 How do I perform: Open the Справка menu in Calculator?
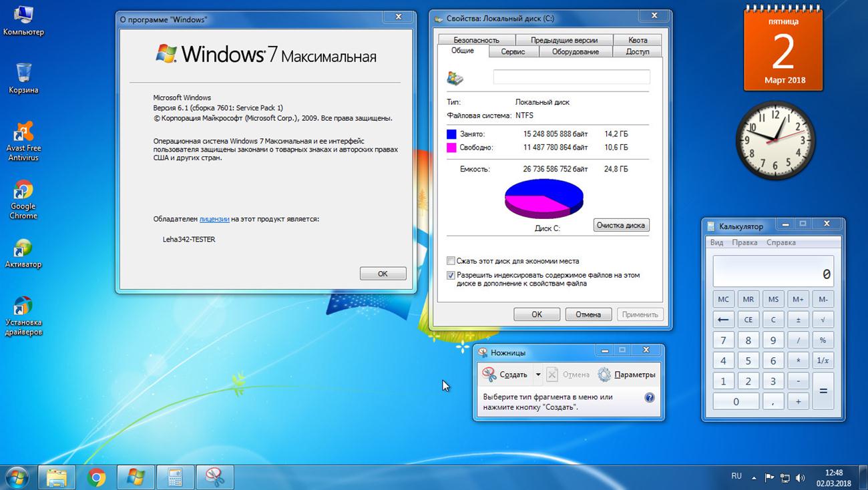point(781,243)
